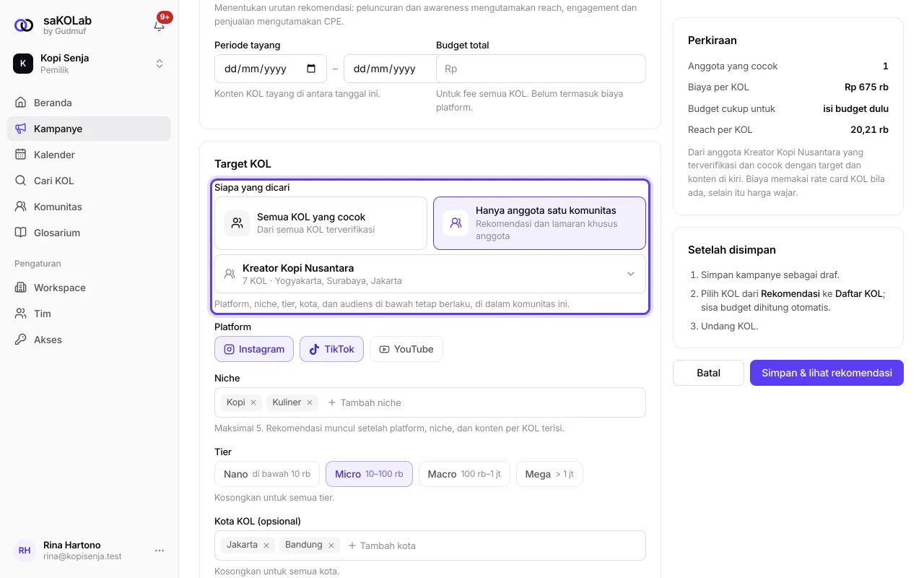The height and width of the screenshot is (578, 924).
Task: Remove the Kopi niche tag
Action: coord(253,402)
